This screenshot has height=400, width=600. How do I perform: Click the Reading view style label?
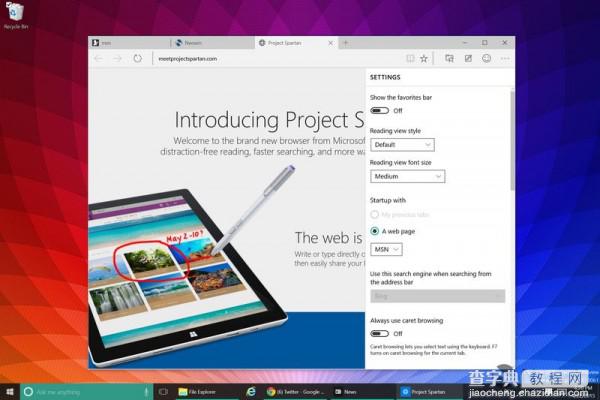click(x=395, y=131)
